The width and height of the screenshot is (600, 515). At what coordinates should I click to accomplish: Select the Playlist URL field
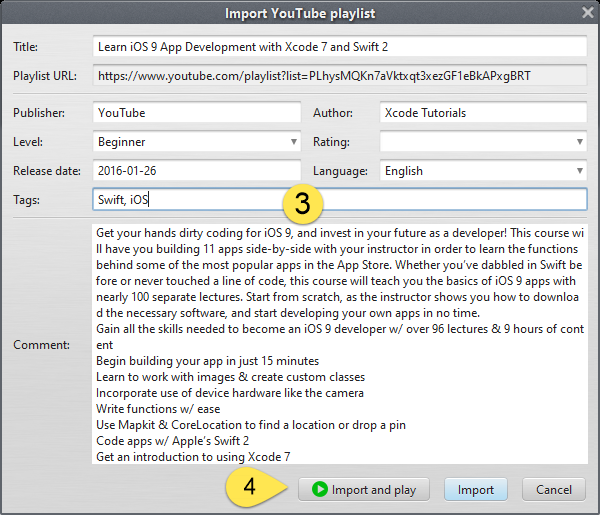tap(338, 76)
